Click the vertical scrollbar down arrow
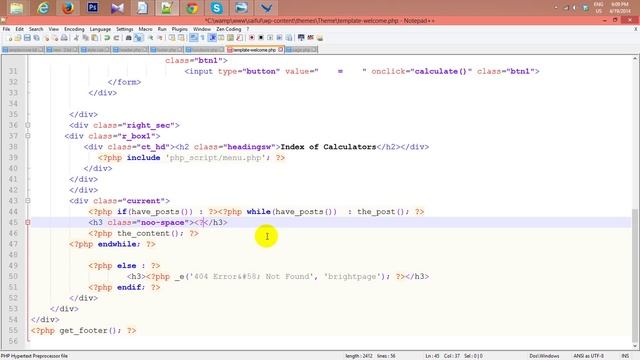 coord(635,346)
